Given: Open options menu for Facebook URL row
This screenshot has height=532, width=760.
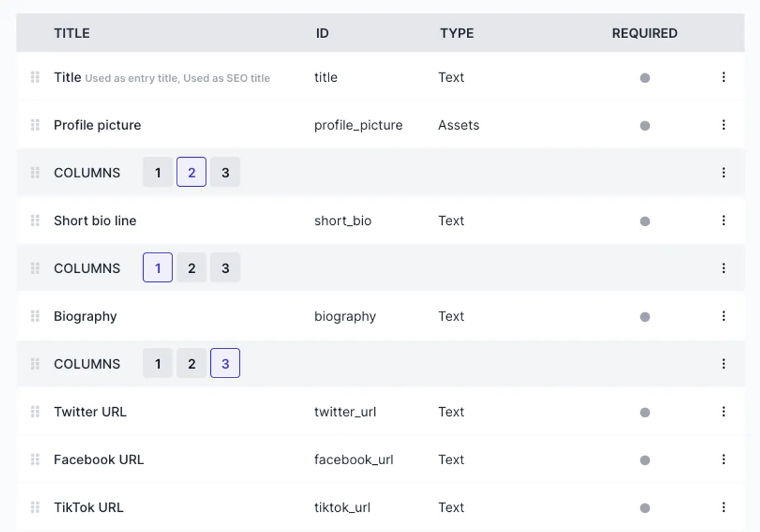Looking at the screenshot, I should pos(723,459).
